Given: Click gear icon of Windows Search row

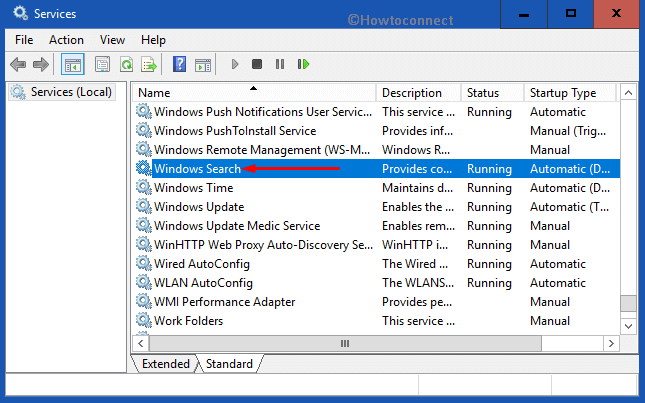Looking at the screenshot, I should [x=144, y=169].
